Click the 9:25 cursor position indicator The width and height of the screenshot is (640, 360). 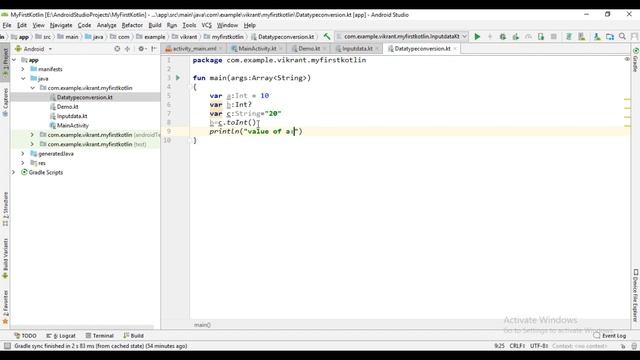500,346
